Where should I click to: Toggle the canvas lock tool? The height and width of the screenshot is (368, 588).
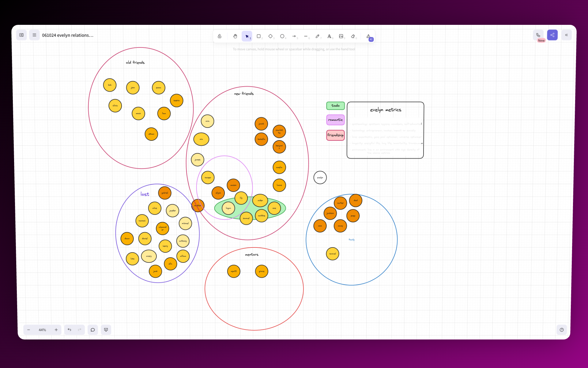point(220,36)
